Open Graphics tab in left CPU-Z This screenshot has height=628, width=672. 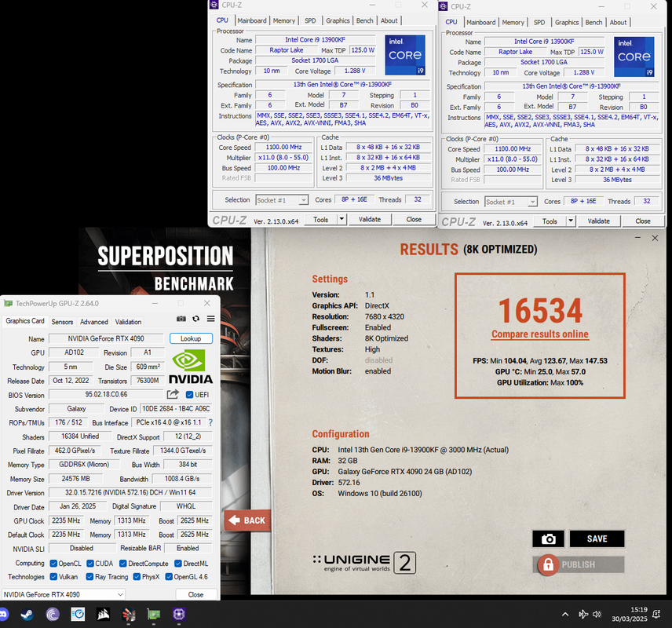click(x=338, y=20)
